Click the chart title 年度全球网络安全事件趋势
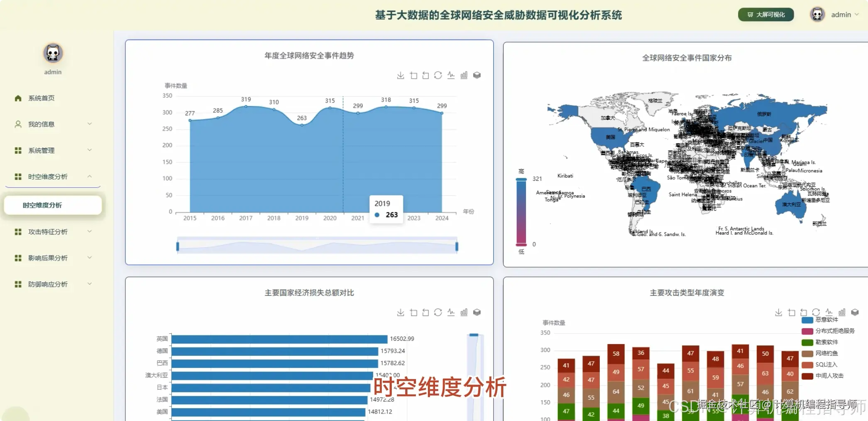Screen dimensions: 868x421 (x=309, y=56)
